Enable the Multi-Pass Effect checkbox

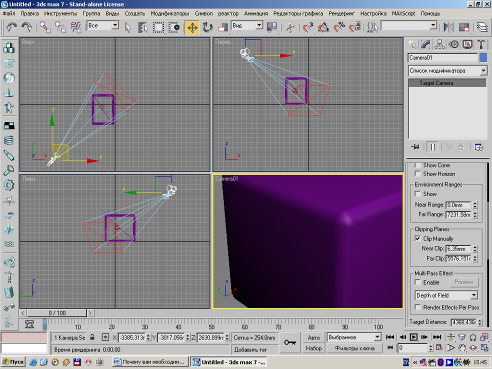click(x=417, y=282)
